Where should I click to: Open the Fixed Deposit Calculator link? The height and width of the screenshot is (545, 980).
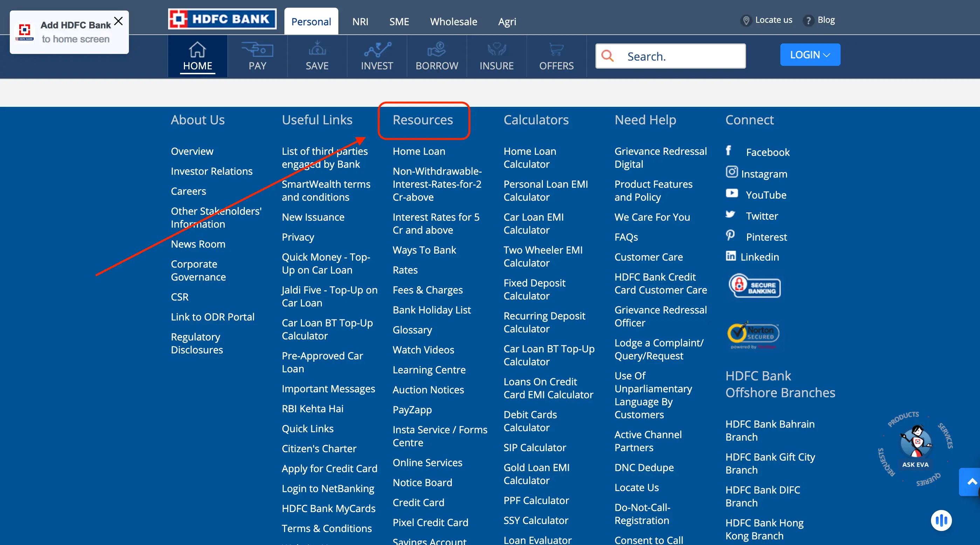pyautogui.click(x=534, y=289)
